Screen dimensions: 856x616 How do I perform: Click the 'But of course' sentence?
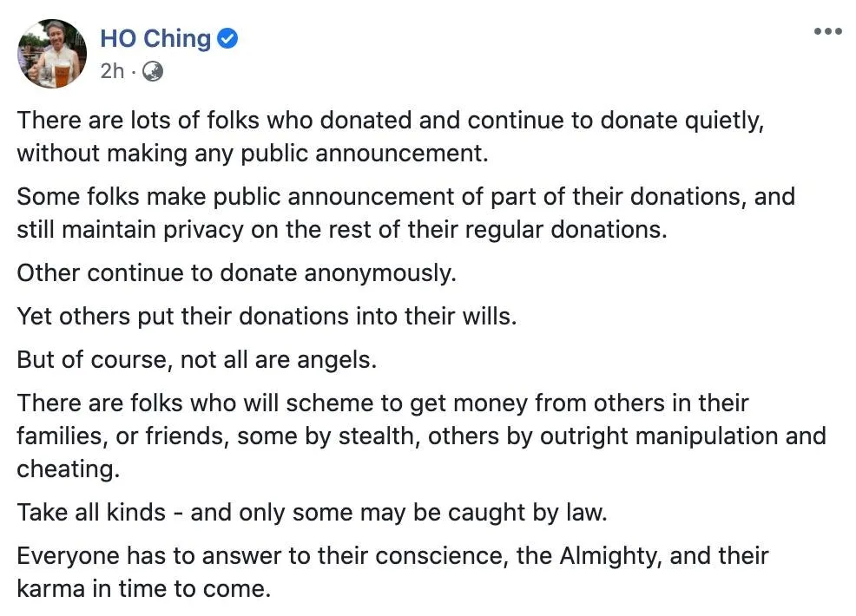(196, 359)
